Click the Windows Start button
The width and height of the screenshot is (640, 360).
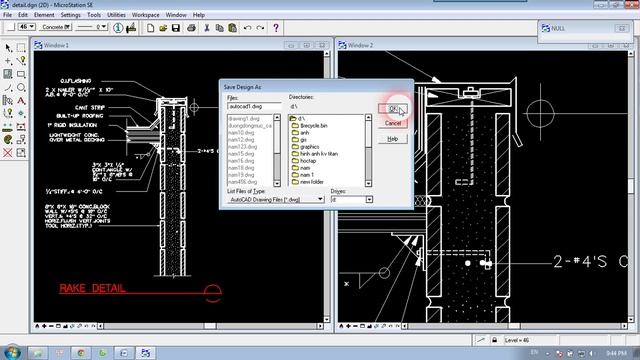coord(12,353)
